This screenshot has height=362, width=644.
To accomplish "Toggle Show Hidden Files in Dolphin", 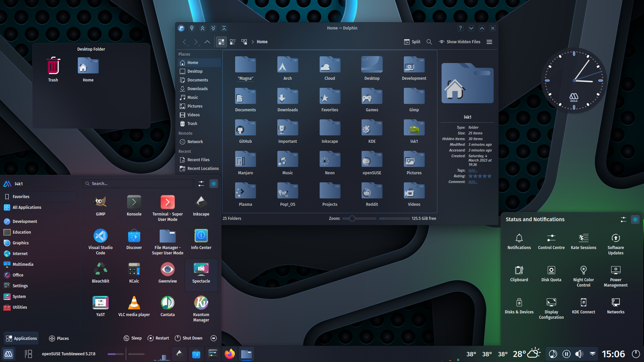I will point(460,42).
